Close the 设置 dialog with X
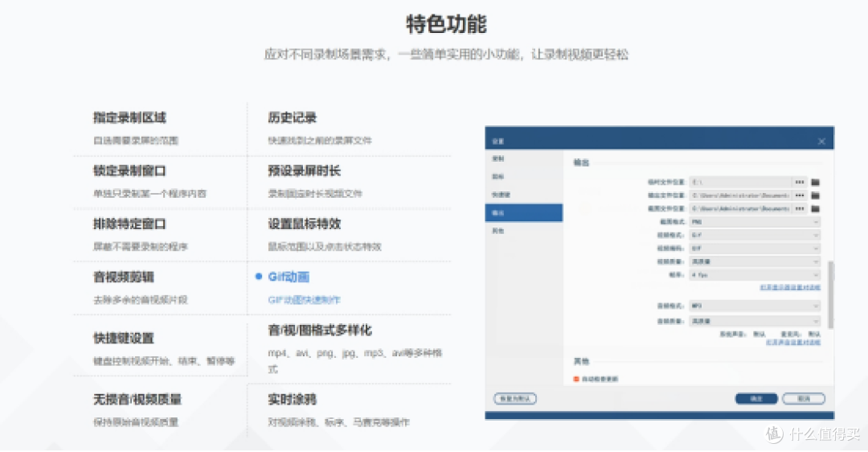The width and height of the screenshot is (868, 452). click(821, 142)
